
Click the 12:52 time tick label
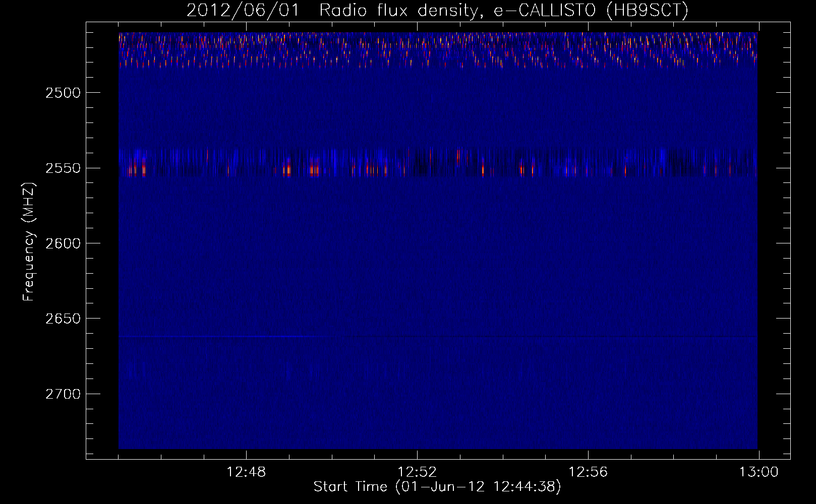tap(417, 472)
